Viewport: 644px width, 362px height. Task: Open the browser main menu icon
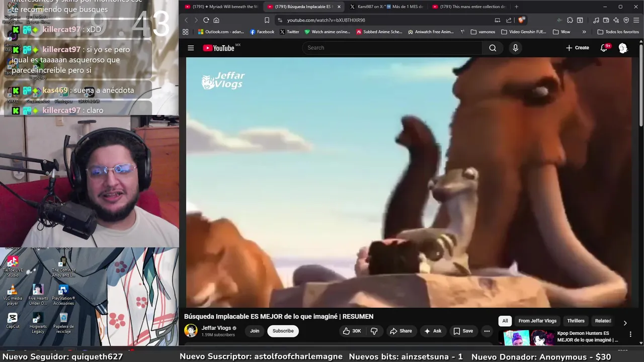tap(636, 20)
